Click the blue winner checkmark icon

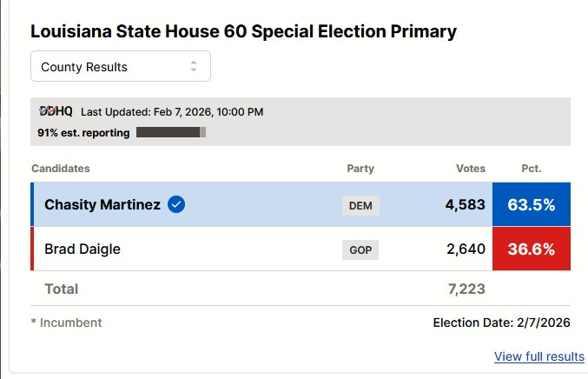(x=176, y=205)
